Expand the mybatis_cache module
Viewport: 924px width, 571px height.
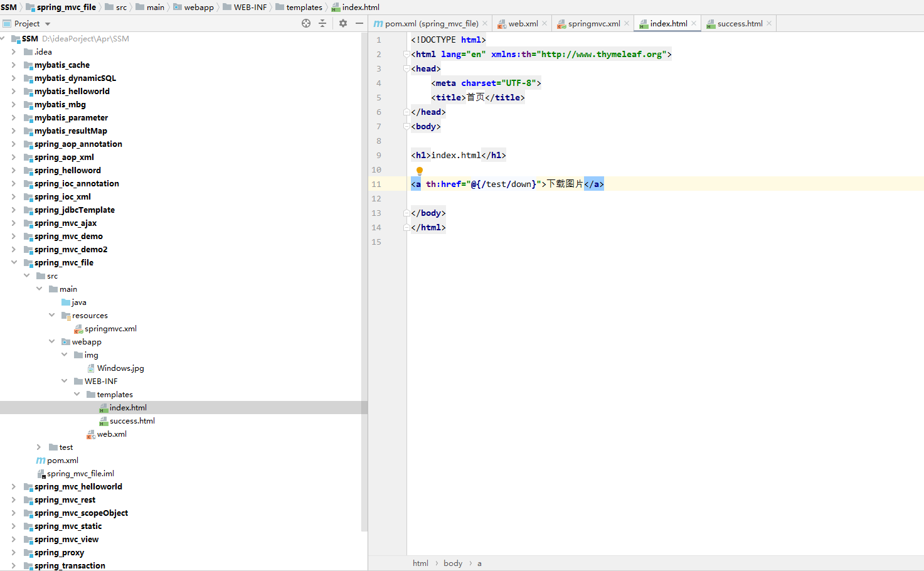point(14,65)
